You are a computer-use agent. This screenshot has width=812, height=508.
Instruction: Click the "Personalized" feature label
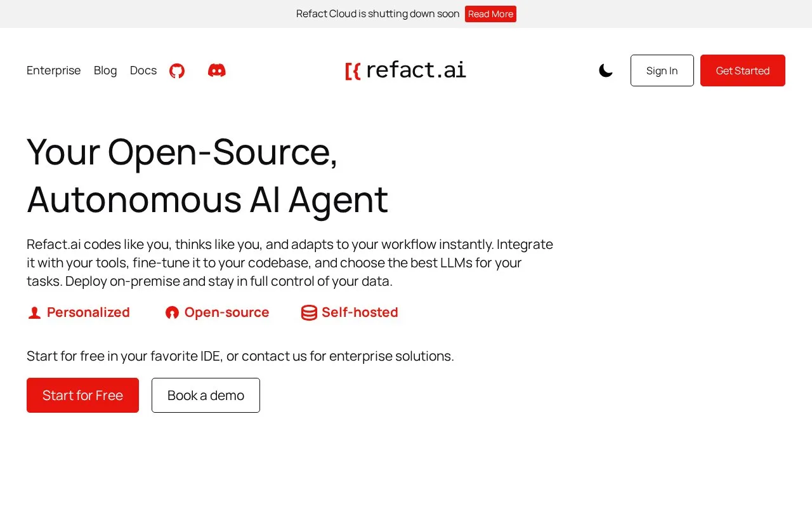point(88,312)
